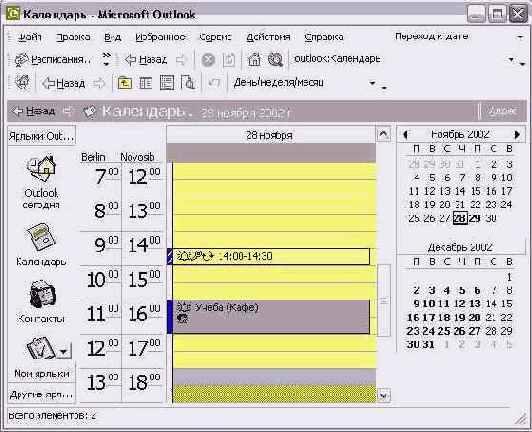Image resolution: width=532 pixels, height=432 pixels.
Task: Select November 28 in the date navigator
Action: pos(460,218)
